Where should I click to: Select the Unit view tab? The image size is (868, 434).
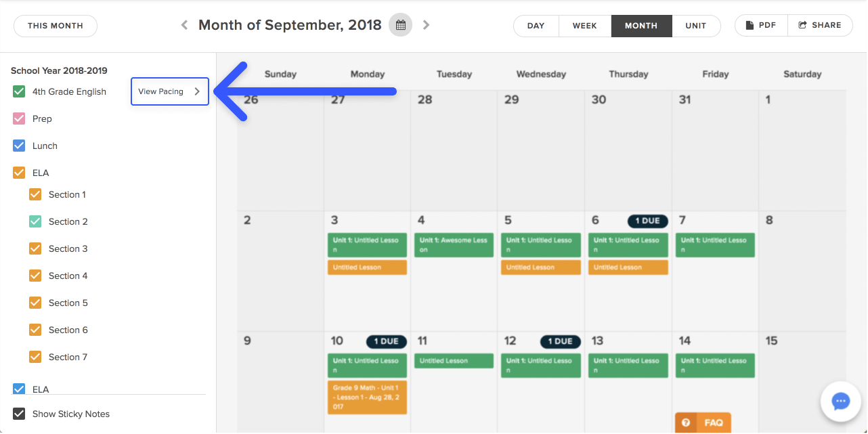pos(695,26)
